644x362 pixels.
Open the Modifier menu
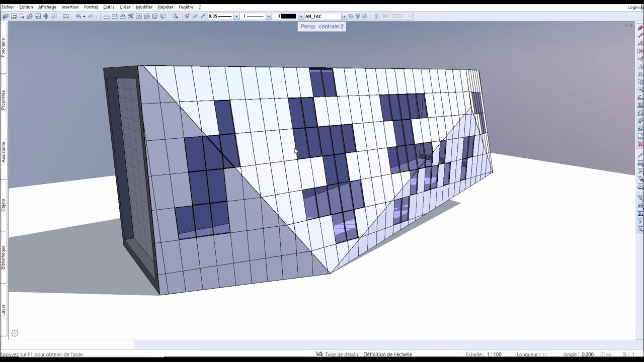pos(144,7)
